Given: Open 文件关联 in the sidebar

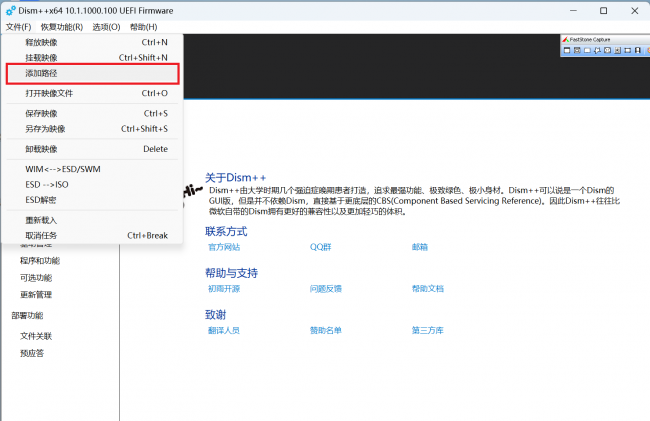Looking at the screenshot, I should click(36, 336).
